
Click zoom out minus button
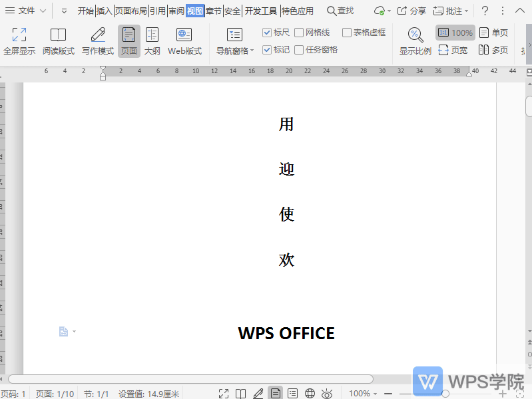(x=388, y=394)
